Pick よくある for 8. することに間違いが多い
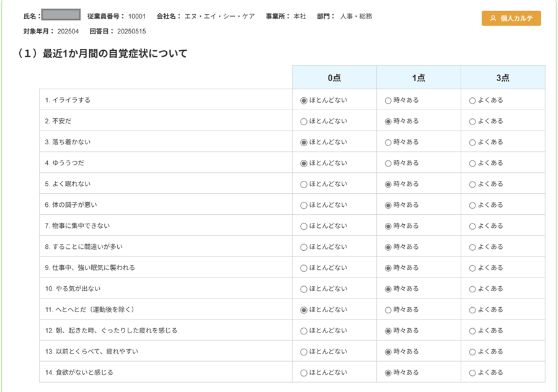 [x=472, y=247]
